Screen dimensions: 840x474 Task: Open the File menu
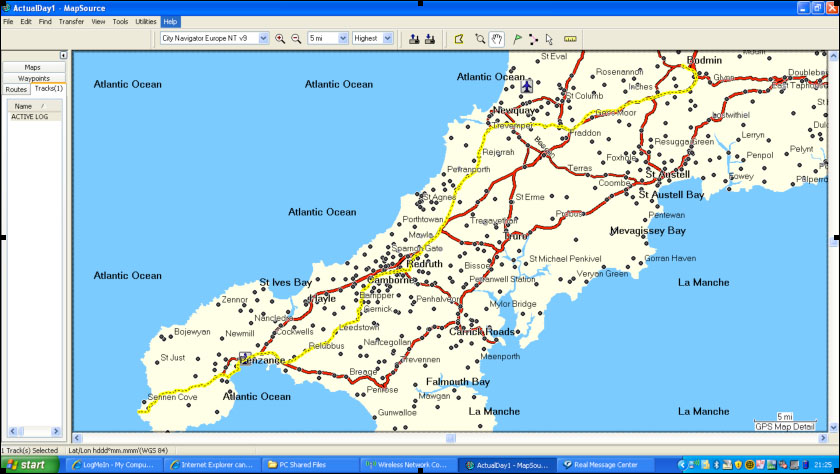coord(8,21)
